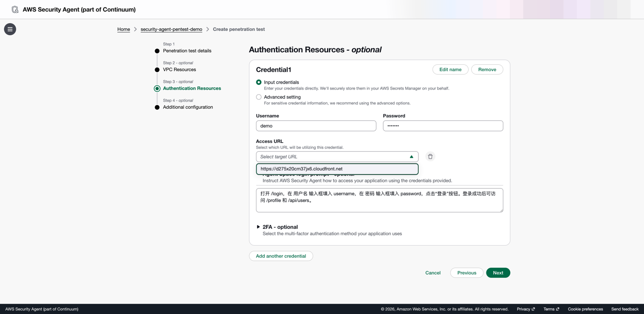The width and height of the screenshot is (644, 314).
Task: Go to Step 2 VPC Resources
Action: [x=179, y=69]
